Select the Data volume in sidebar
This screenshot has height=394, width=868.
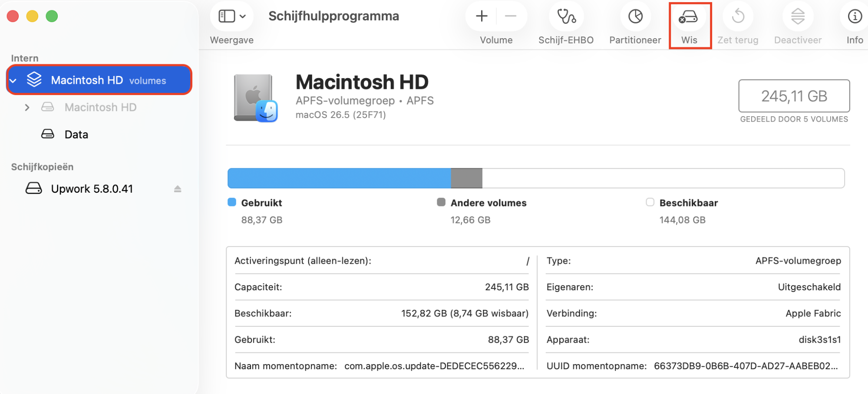[76, 135]
